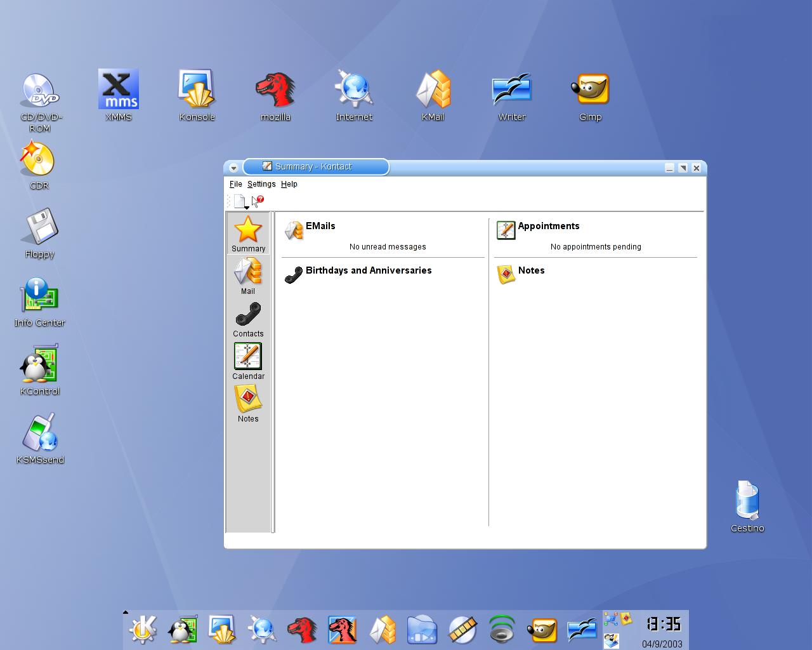This screenshot has height=650, width=812.
Task: Open the green speaker mixer icon in panel
Action: click(x=502, y=630)
